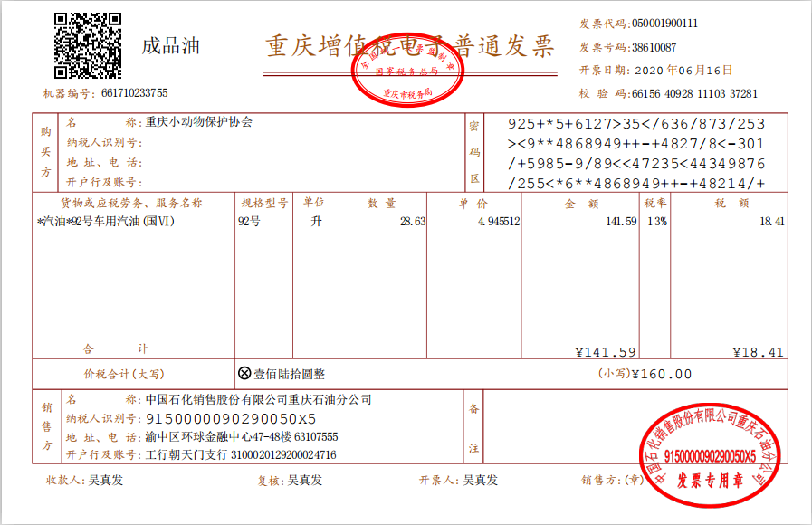This screenshot has height=525, width=812.
Task: Click the buyer 纳税人识别号 label
Action: 104,142
